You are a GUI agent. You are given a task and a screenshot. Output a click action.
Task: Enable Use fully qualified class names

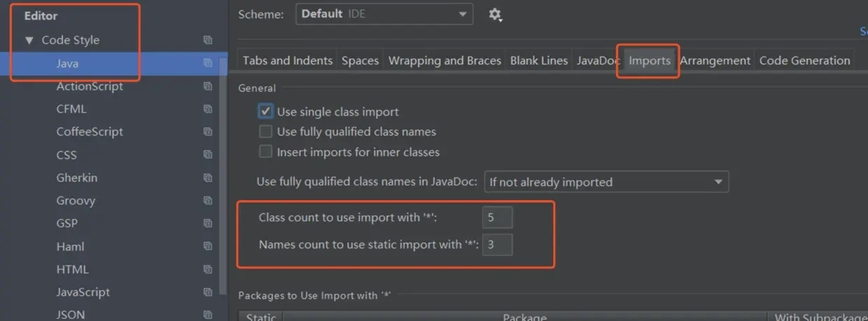click(266, 131)
